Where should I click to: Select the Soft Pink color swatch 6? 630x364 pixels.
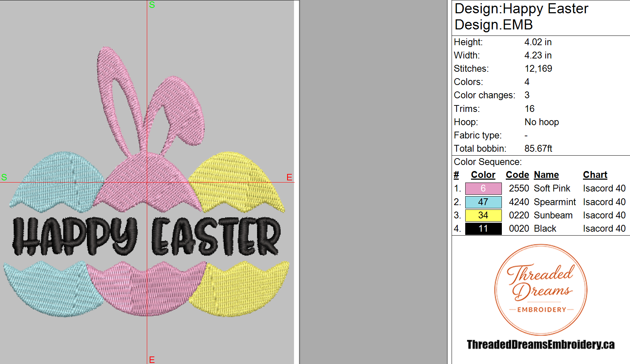tap(483, 188)
